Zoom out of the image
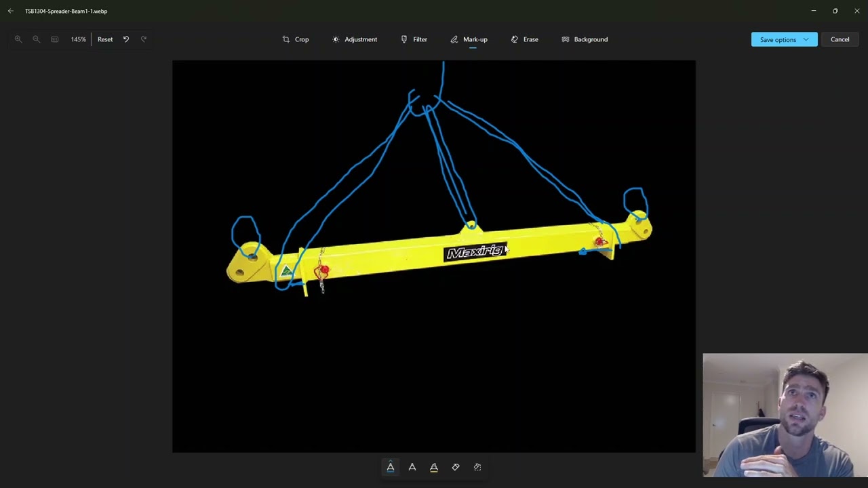 pyautogui.click(x=37, y=39)
